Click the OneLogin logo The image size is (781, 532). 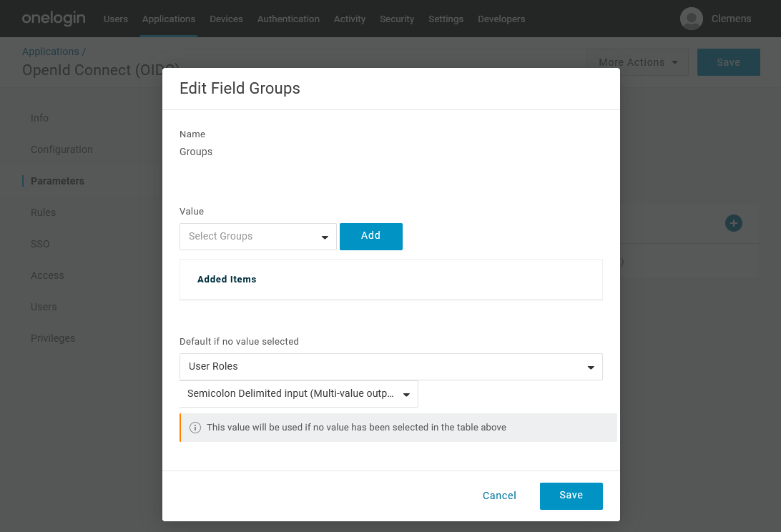[54, 19]
